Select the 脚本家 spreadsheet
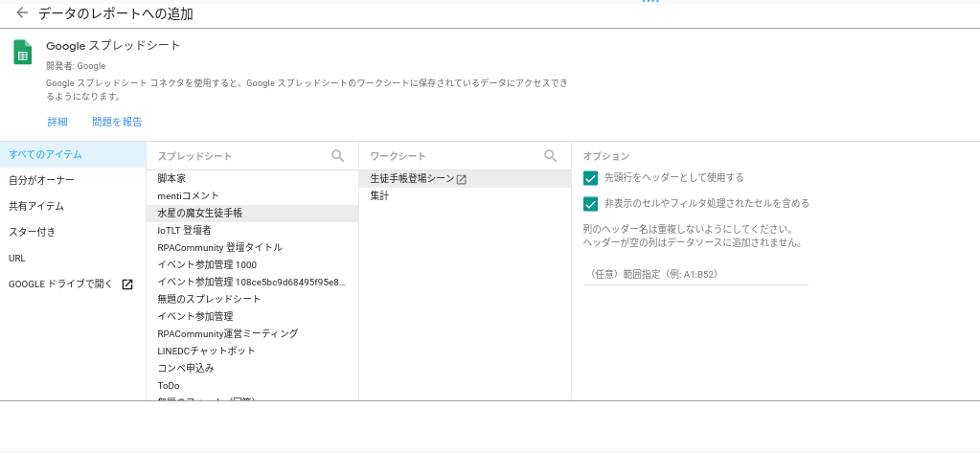 (253, 178)
